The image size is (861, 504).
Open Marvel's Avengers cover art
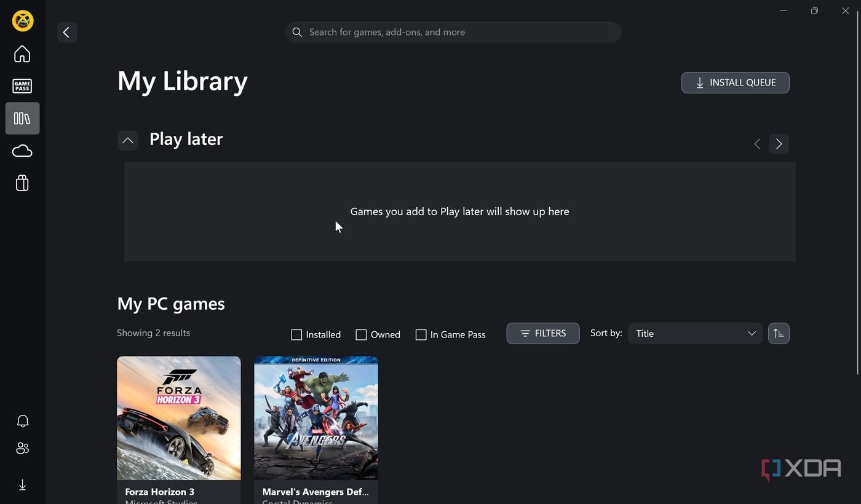[x=316, y=418]
